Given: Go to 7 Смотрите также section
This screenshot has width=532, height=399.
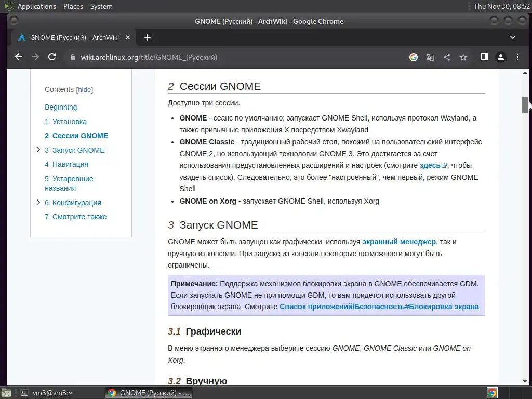Looking at the screenshot, I should click(76, 217).
